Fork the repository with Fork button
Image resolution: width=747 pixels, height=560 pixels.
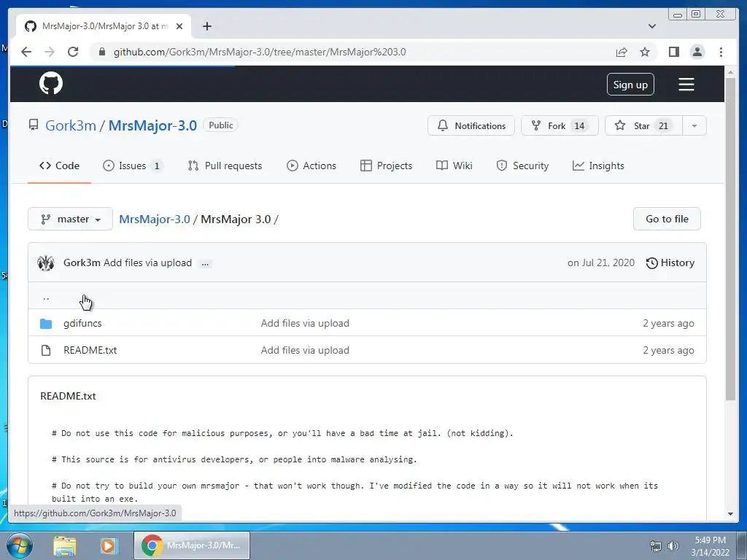click(560, 125)
